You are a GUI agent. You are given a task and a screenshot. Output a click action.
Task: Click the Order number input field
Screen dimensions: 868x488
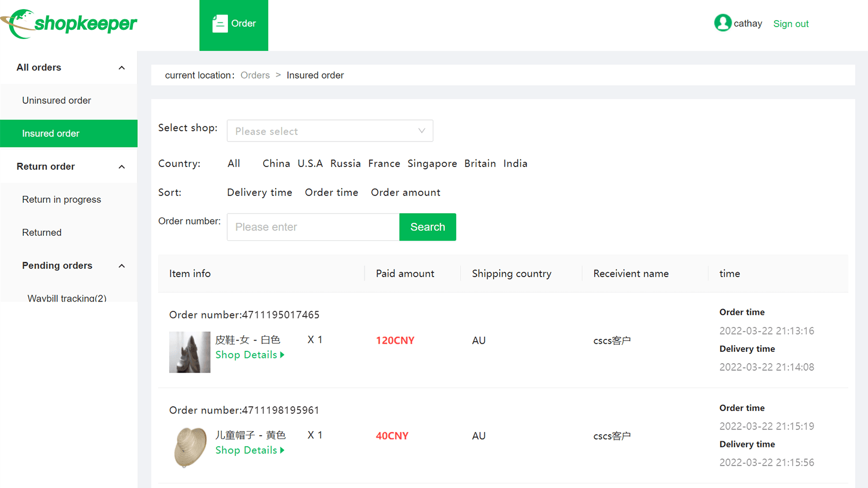313,227
